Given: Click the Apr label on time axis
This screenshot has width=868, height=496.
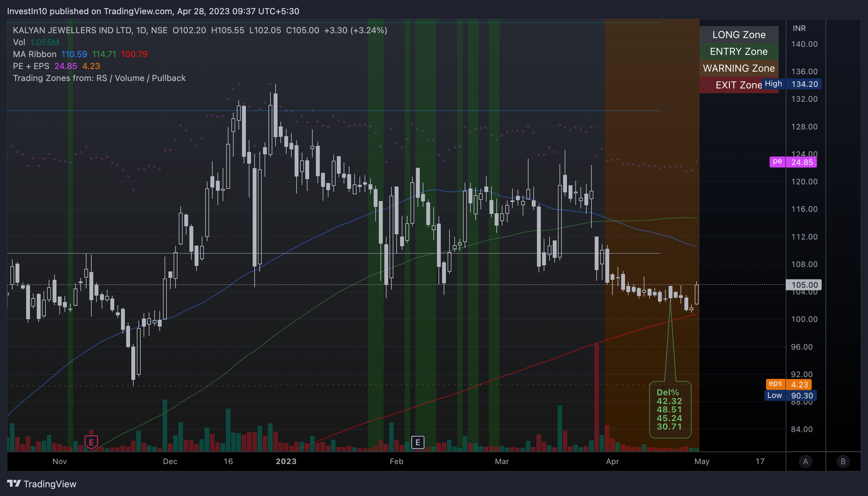Looking at the screenshot, I should [612, 461].
